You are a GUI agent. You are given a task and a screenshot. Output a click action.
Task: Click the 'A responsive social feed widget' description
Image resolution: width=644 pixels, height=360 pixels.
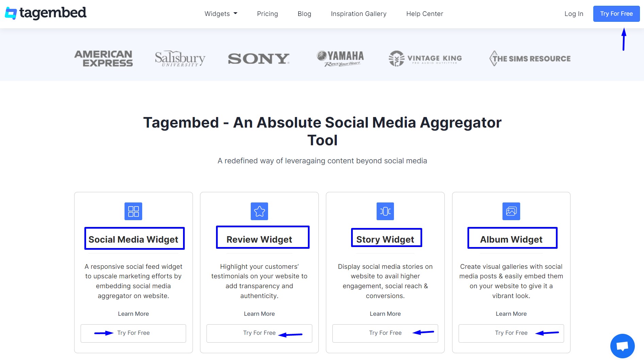click(133, 281)
